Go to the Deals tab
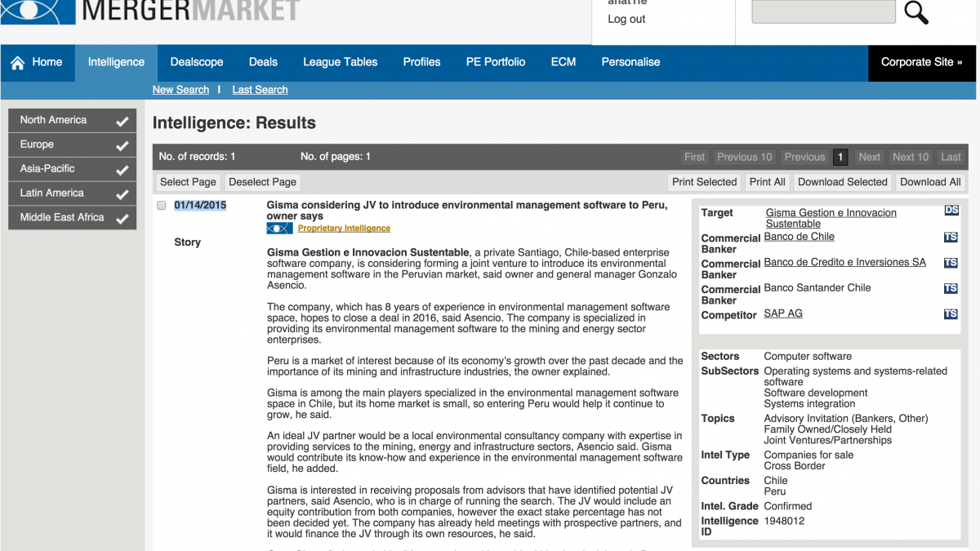The height and width of the screenshot is (551, 980). coord(263,62)
